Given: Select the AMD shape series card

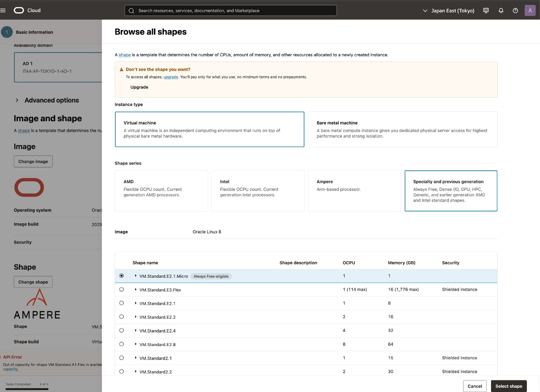Looking at the screenshot, I should click(x=161, y=191).
